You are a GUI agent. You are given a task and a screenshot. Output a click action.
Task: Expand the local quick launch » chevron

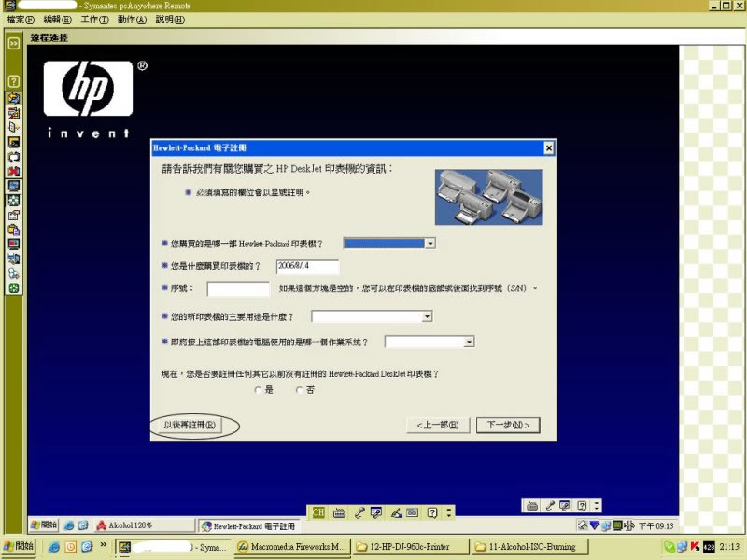tap(103, 545)
